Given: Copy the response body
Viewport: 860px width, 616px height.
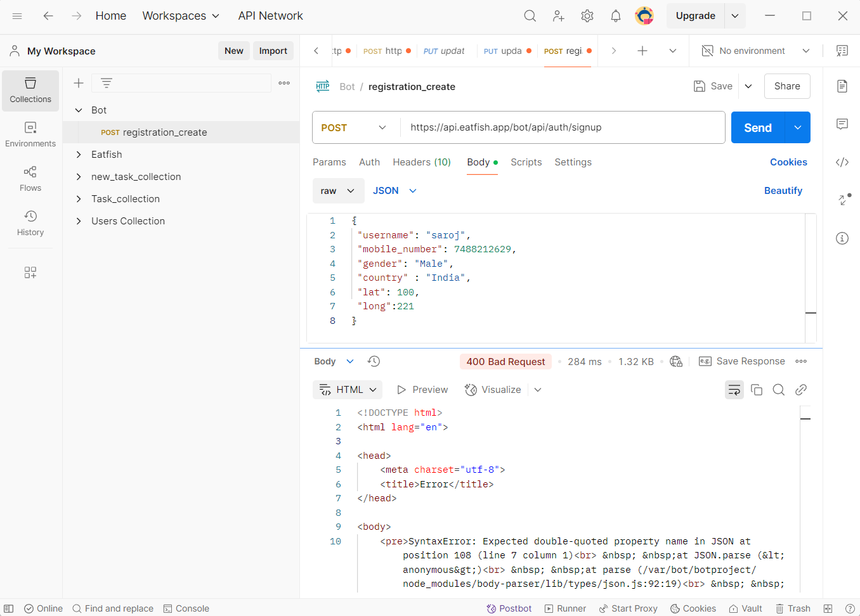Looking at the screenshot, I should (x=757, y=390).
